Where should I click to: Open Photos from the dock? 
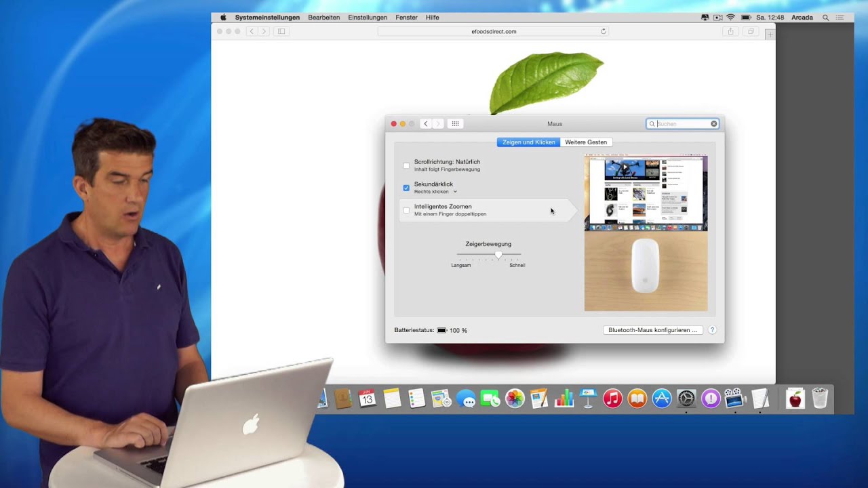click(x=515, y=399)
